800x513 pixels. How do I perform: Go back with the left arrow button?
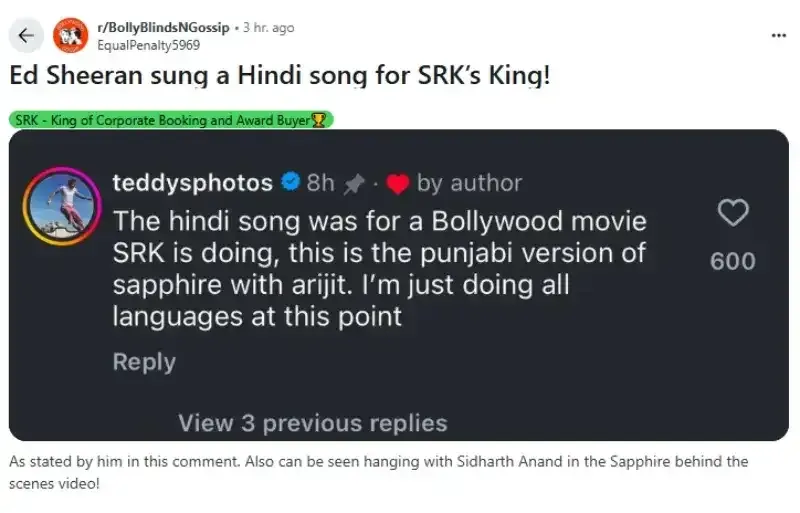tap(26, 35)
